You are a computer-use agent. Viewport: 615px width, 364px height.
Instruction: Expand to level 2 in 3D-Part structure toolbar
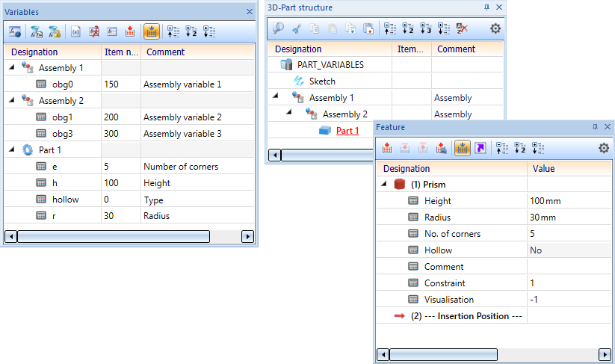coord(408,28)
